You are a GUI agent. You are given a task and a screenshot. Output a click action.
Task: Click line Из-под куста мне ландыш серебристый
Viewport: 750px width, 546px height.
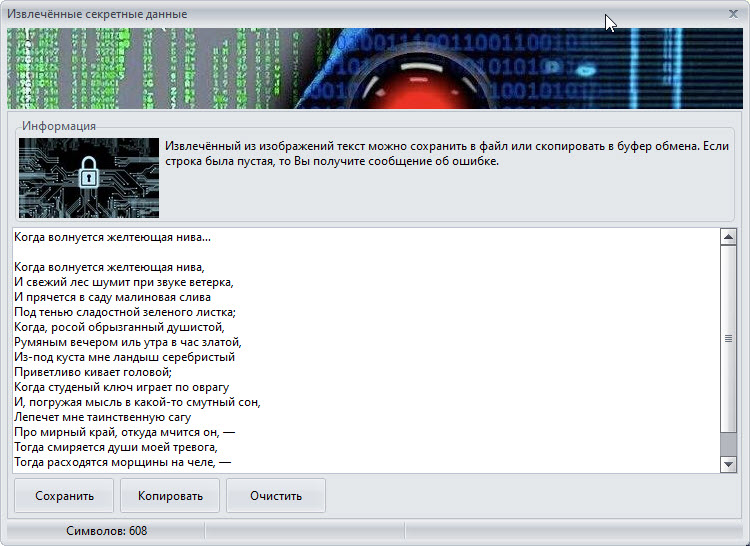[124, 357]
